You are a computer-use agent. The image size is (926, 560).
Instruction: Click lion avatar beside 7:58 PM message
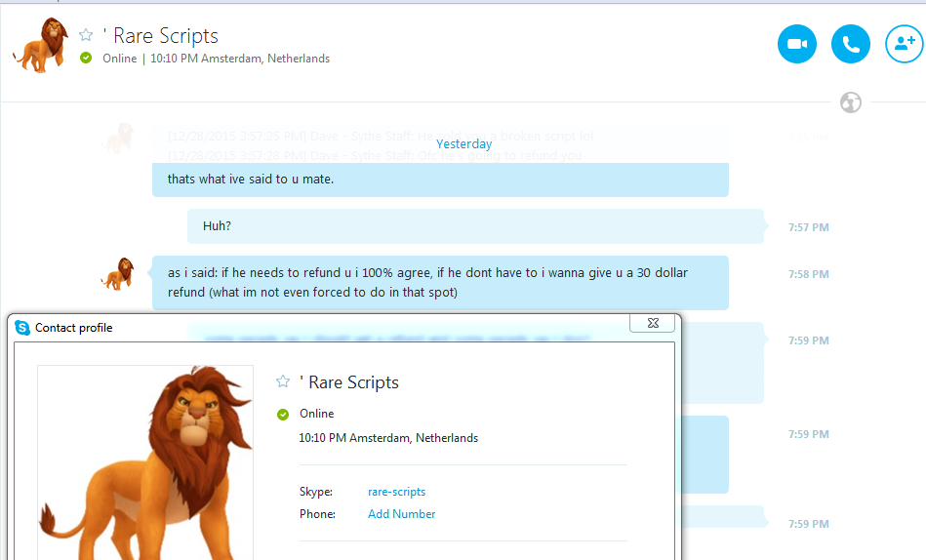[x=117, y=273]
